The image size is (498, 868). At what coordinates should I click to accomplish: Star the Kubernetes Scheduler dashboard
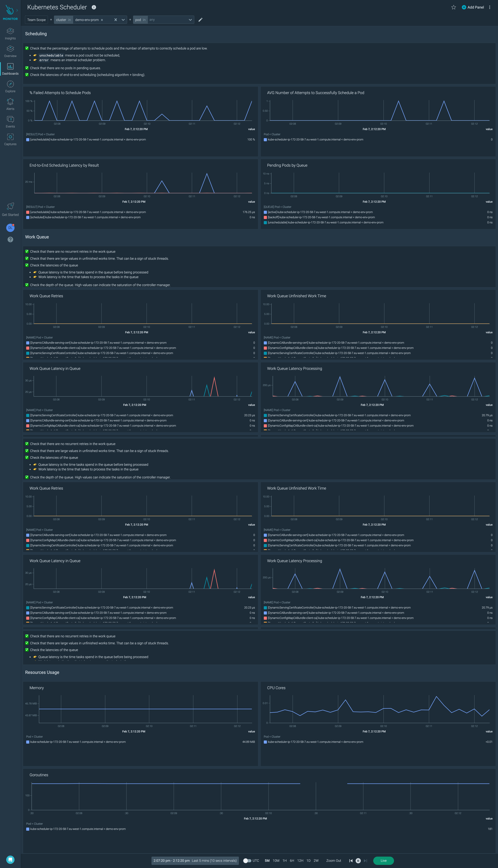pos(454,7)
